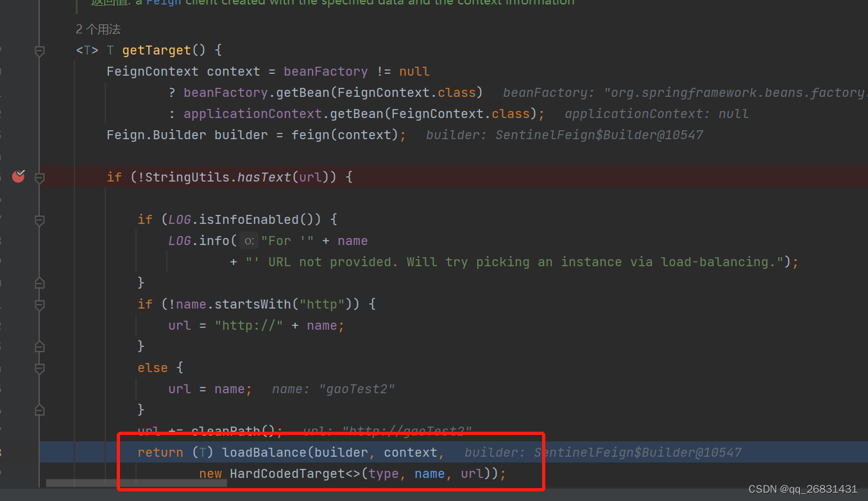Screen dimensions: 868x501
Task: Click the 'URL not provided' string literal
Action: point(516,262)
